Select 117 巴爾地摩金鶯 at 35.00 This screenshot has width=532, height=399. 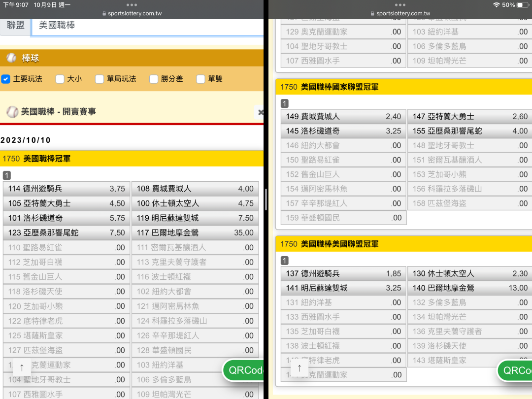pos(195,233)
